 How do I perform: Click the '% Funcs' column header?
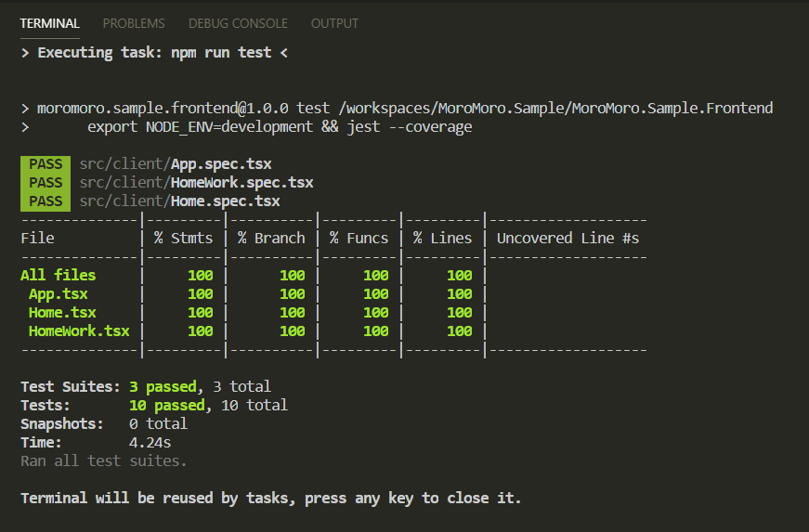coord(359,239)
